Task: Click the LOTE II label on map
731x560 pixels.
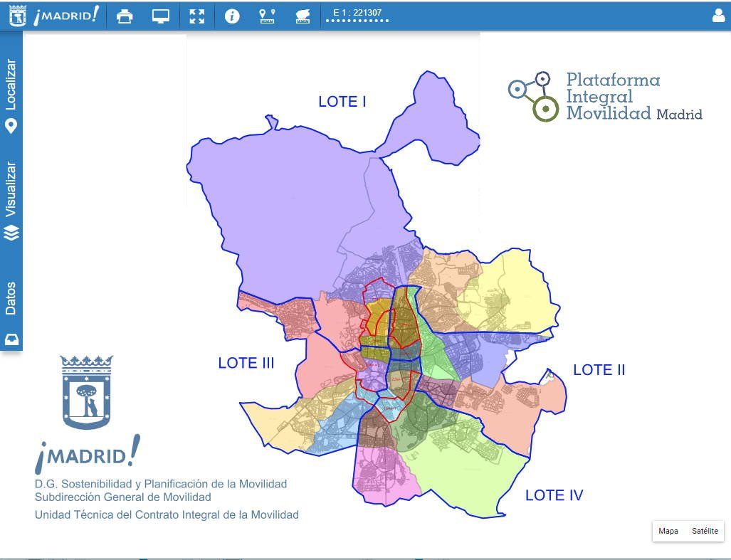Action: (x=599, y=370)
